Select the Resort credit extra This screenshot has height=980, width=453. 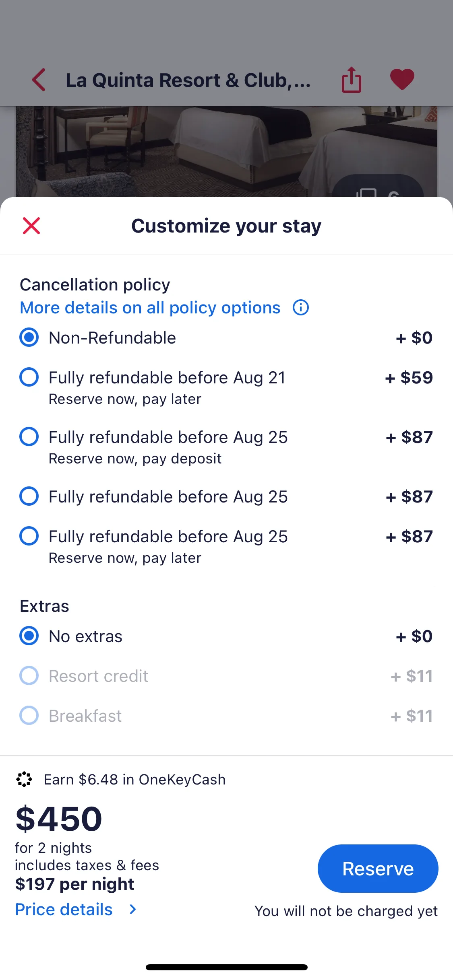click(226, 676)
